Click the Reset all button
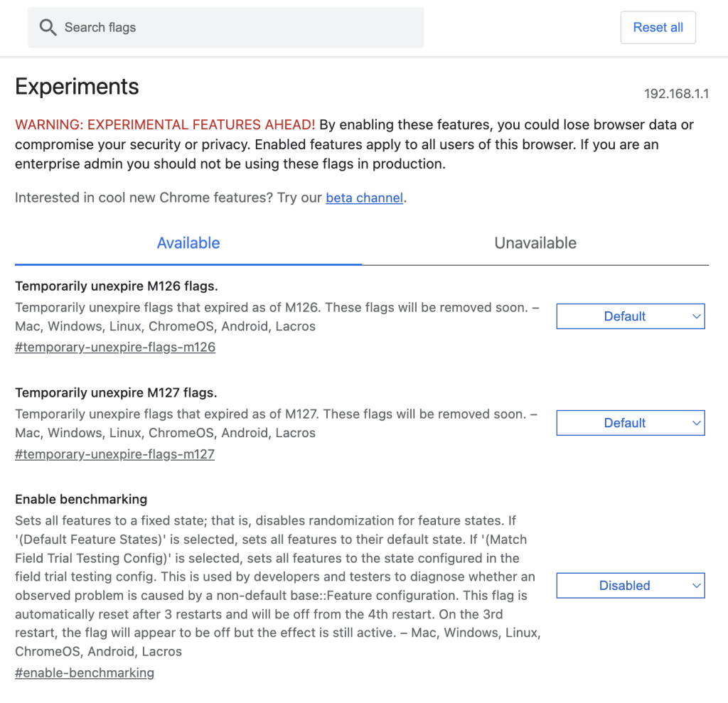 point(658,27)
